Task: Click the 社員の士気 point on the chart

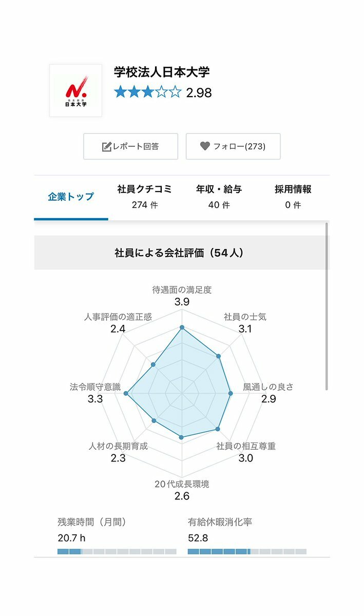Action: coord(218,356)
